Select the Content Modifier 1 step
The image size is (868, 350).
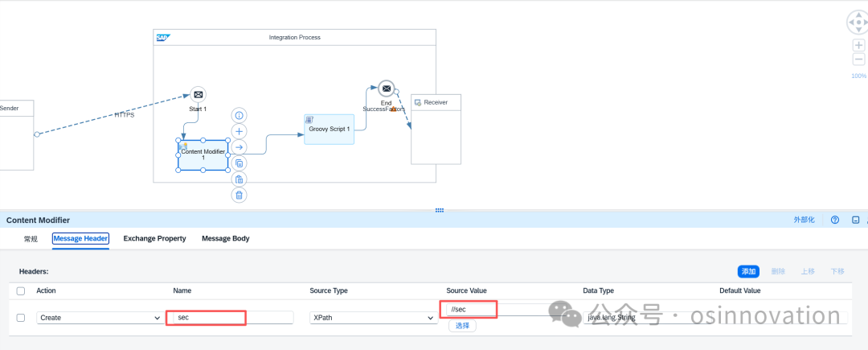click(x=203, y=155)
